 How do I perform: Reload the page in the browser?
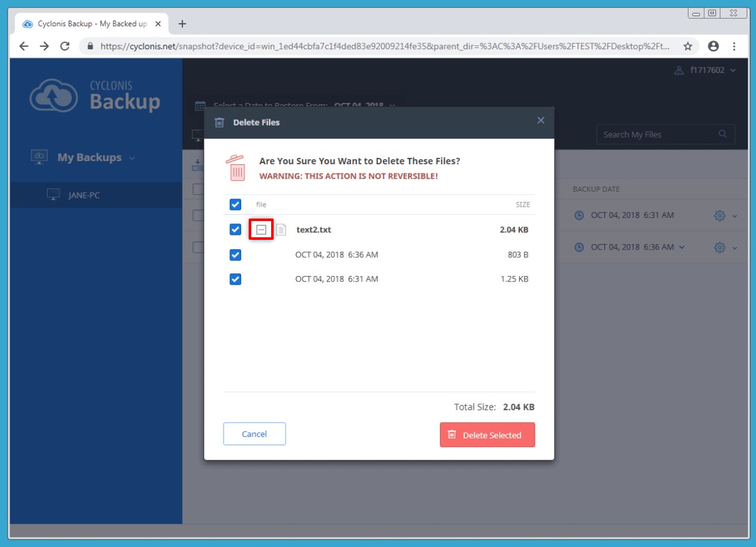point(64,46)
